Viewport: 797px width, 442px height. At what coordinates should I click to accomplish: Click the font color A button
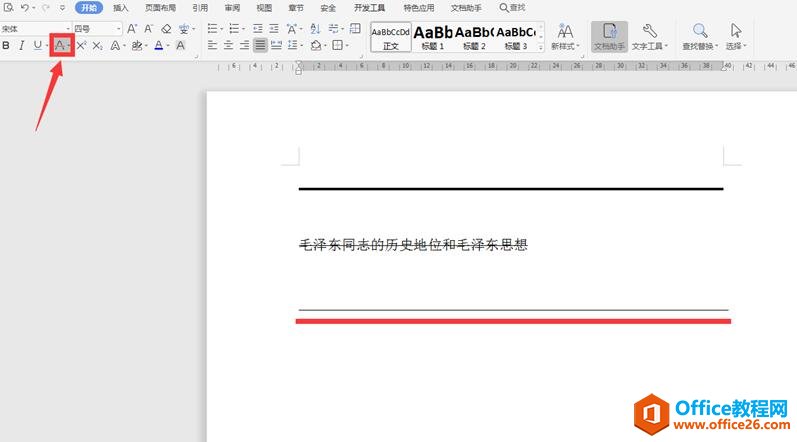coord(159,46)
